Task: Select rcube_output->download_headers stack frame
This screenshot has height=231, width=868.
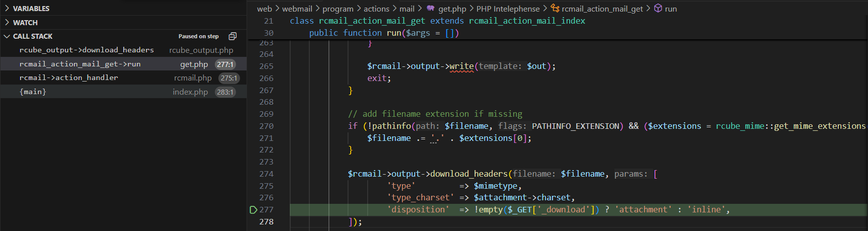Action: tap(123, 50)
